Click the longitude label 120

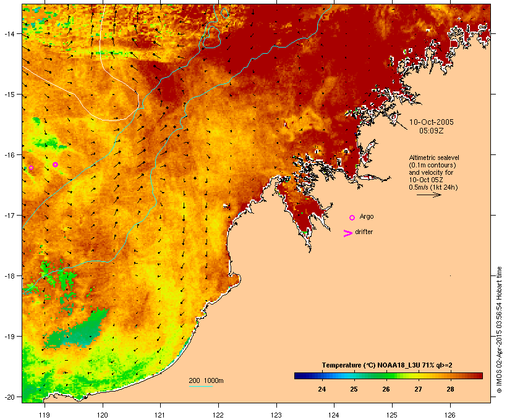coord(103,415)
